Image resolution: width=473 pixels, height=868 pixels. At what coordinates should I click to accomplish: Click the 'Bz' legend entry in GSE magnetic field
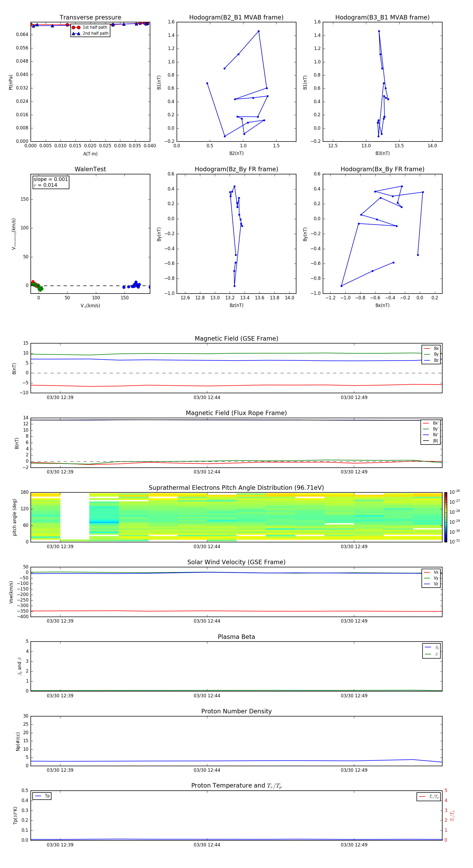[431, 361]
